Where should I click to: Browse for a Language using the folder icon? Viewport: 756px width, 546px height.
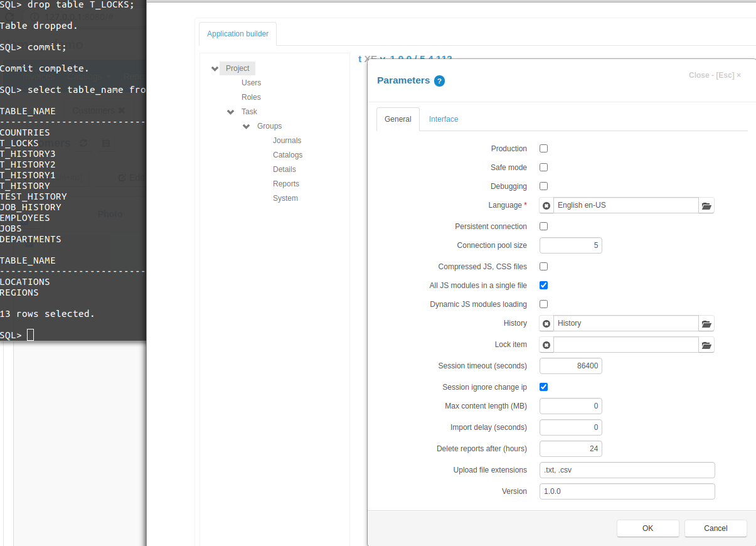coord(706,205)
